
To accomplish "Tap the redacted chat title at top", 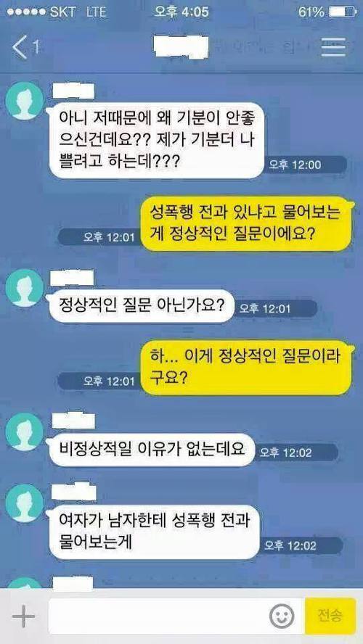I will coord(181,48).
